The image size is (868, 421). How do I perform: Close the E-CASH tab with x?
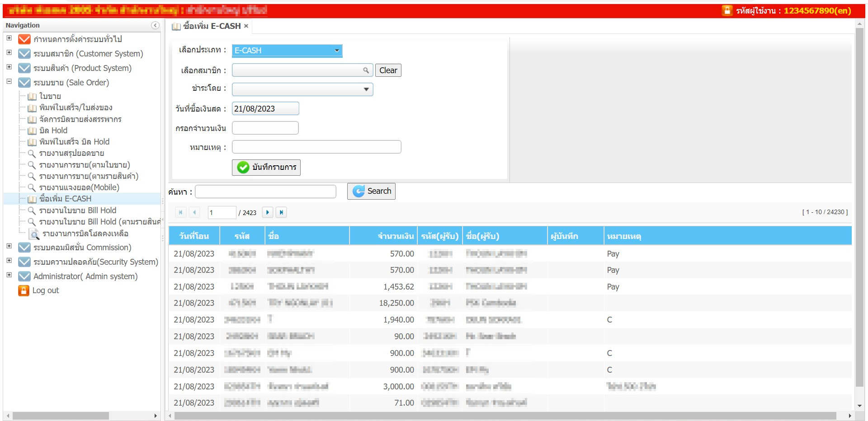click(x=246, y=26)
